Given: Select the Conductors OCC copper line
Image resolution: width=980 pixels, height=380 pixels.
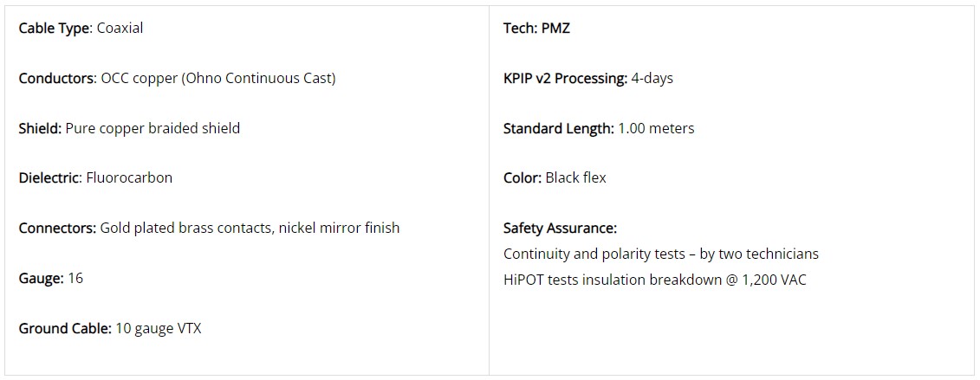Looking at the screenshot, I should (177, 79).
